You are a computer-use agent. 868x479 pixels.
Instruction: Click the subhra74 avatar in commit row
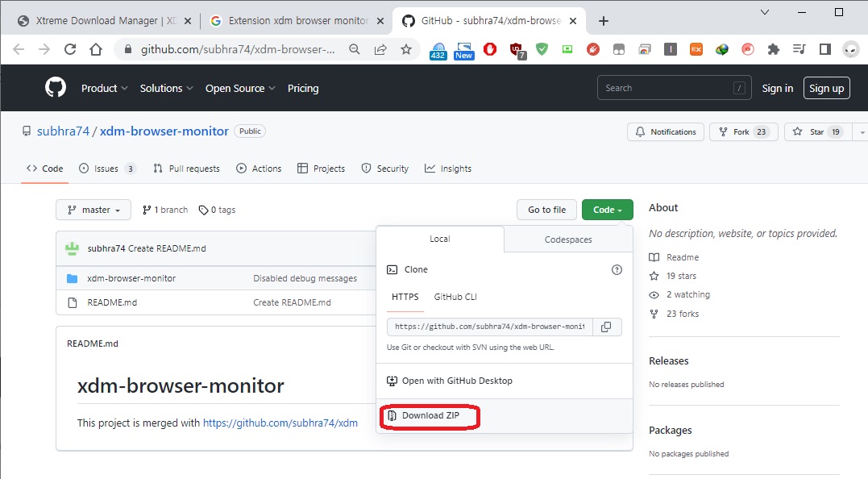coord(72,248)
